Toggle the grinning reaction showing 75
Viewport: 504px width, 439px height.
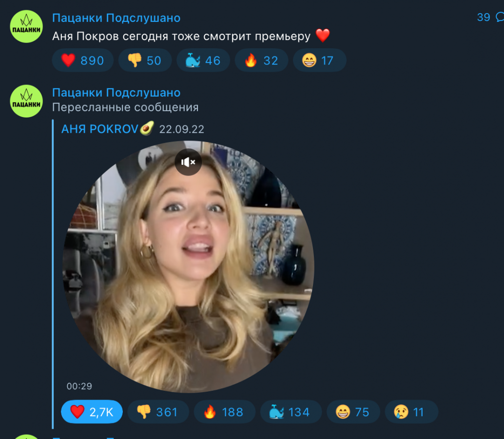pyautogui.click(x=352, y=412)
